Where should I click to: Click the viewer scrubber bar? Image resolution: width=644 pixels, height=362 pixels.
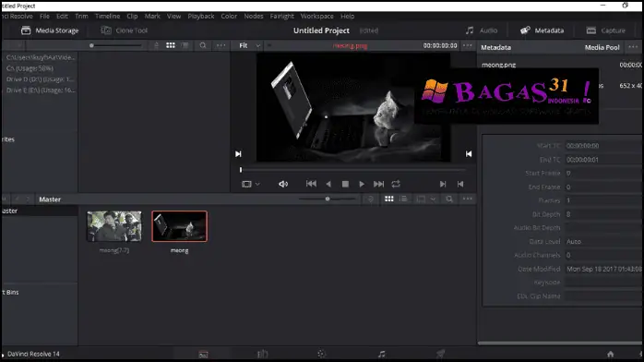(352, 169)
